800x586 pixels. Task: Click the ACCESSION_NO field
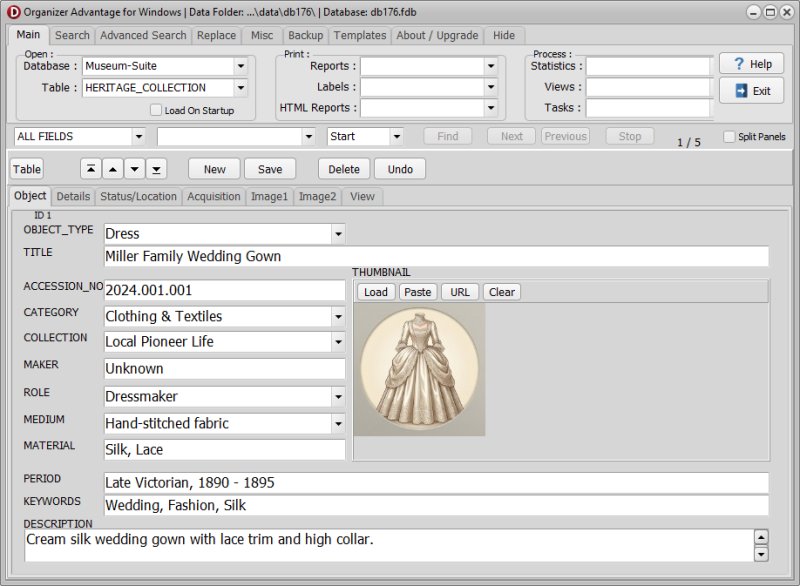pyautogui.click(x=224, y=290)
